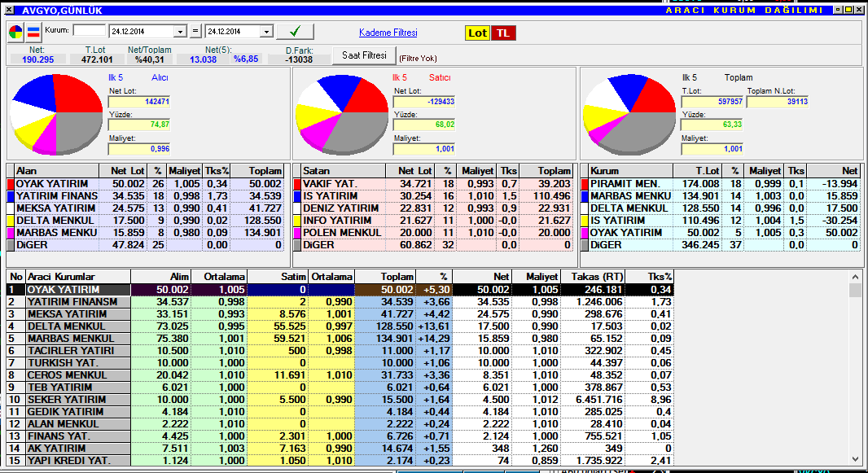This screenshot has height=473, width=868.
Task: Open the start date dropdown
Action: pos(181,32)
